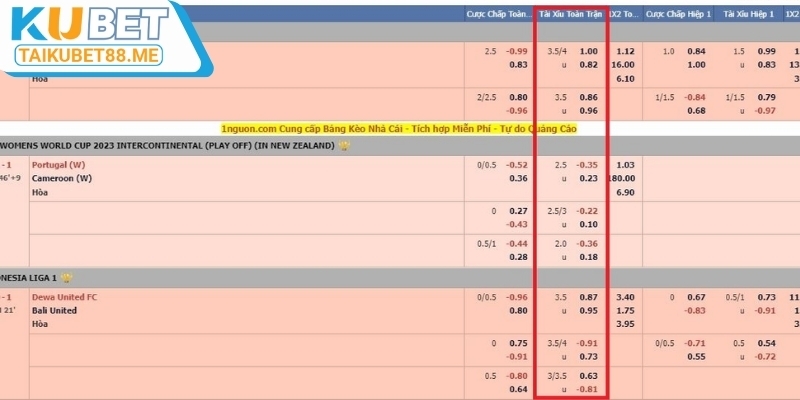Select the Womens World Cup 2023 league header
The image size is (800, 400).
click(x=168, y=145)
